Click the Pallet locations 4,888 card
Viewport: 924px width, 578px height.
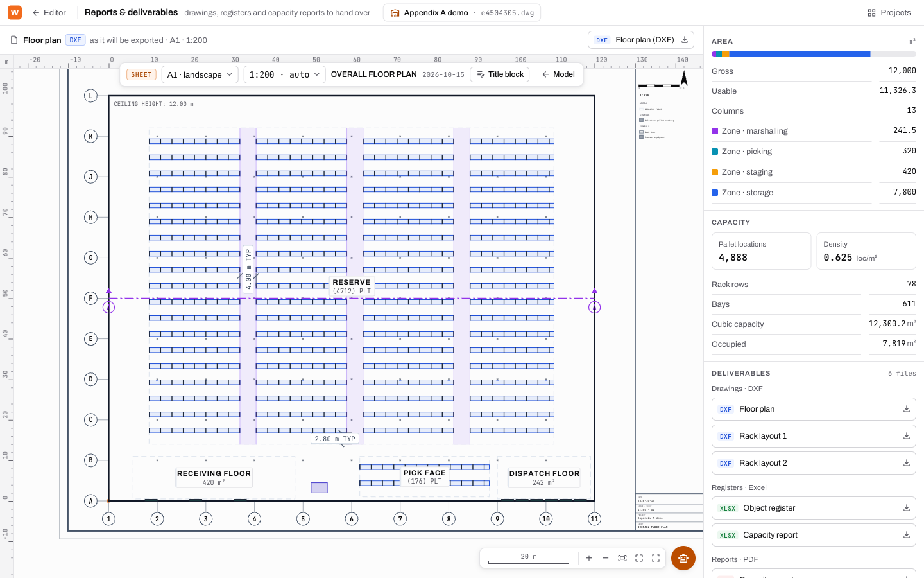761,251
